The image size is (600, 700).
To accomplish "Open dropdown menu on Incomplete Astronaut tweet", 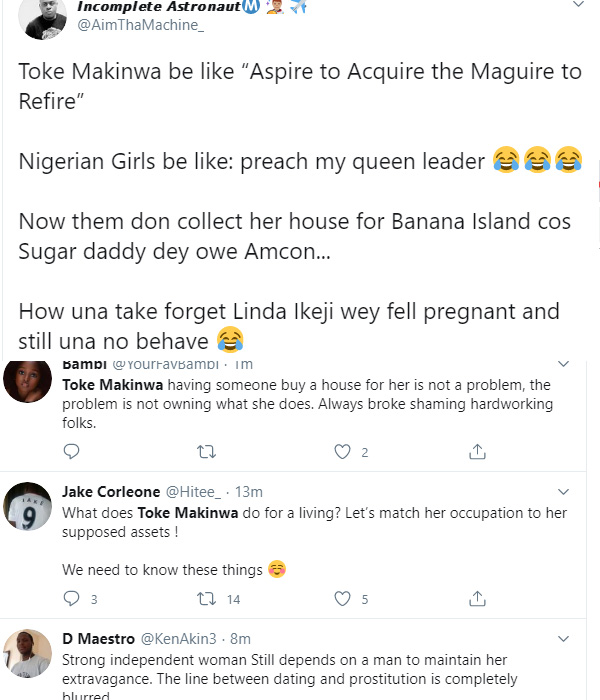I will 579,4.
